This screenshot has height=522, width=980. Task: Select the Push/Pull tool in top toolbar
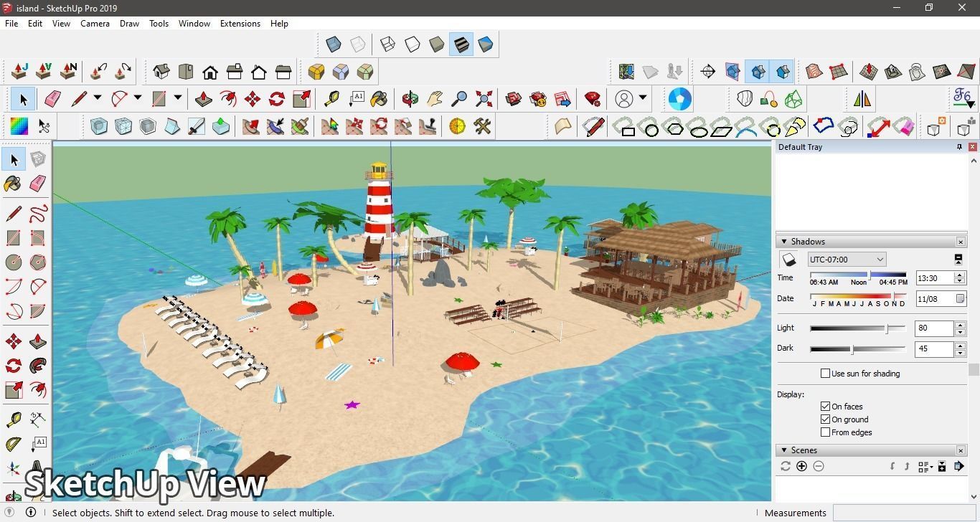pos(203,98)
